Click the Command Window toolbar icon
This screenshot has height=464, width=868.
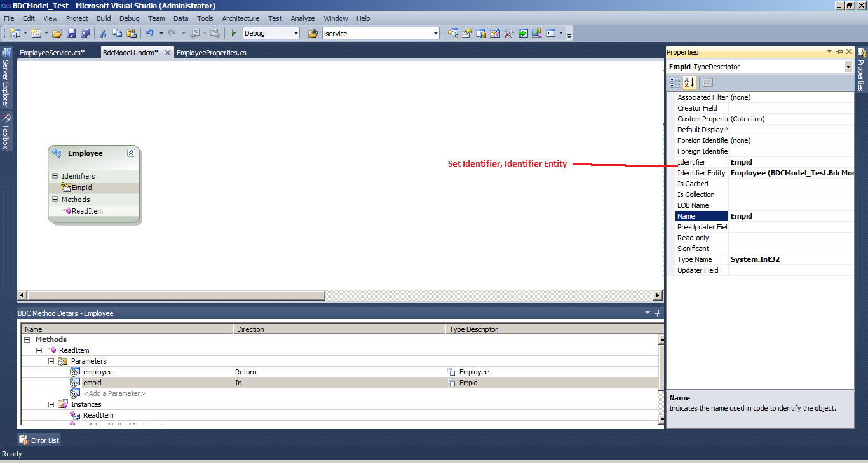tap(551, 33)
